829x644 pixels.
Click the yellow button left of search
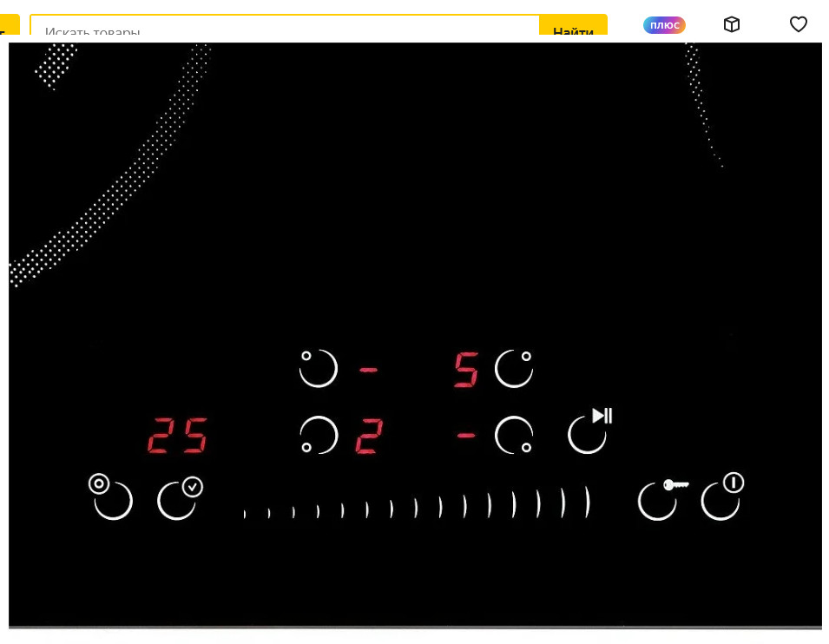(x=9, y=28)
